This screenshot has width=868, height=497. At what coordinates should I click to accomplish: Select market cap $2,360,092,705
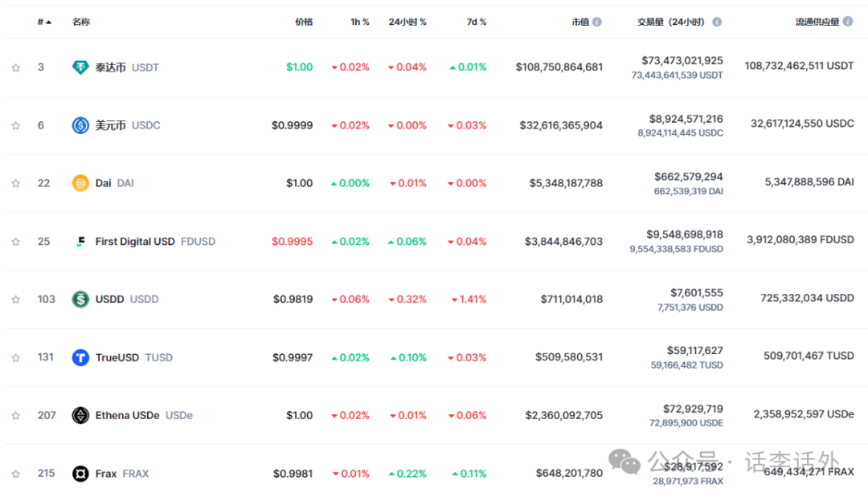click(564, 415)
